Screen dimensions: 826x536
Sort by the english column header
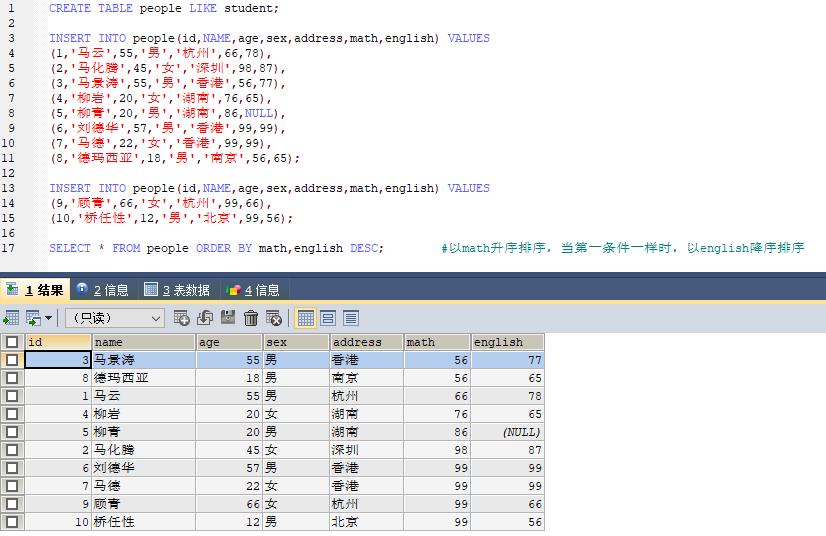(507, 342)
